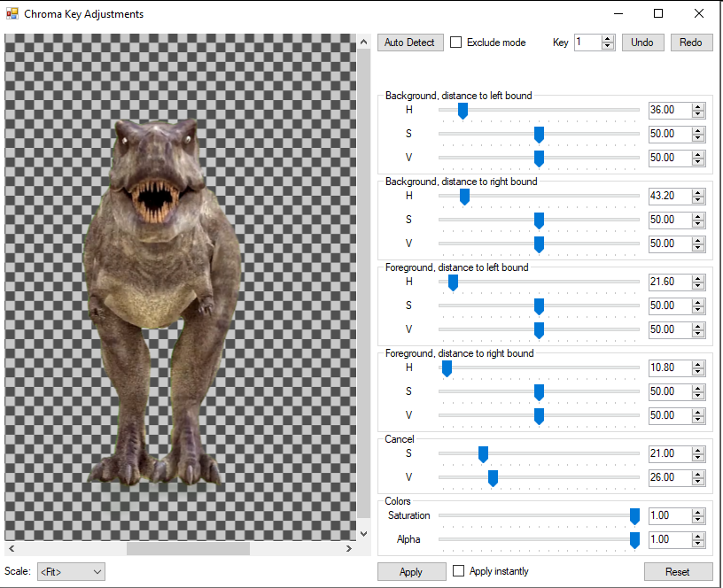Toggle the Apply instantly checkbox

coord(458,571)
